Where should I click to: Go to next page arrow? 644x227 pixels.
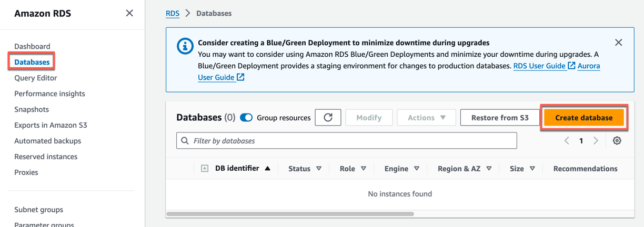click(596, 141)
